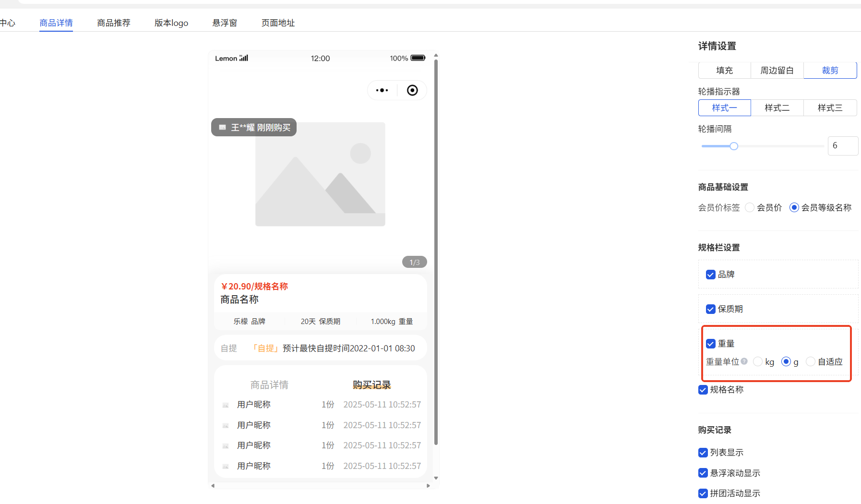Click the right horizontal scroll arrow
The height and width of the screenshot is (504, 861).
click(428, 486)
